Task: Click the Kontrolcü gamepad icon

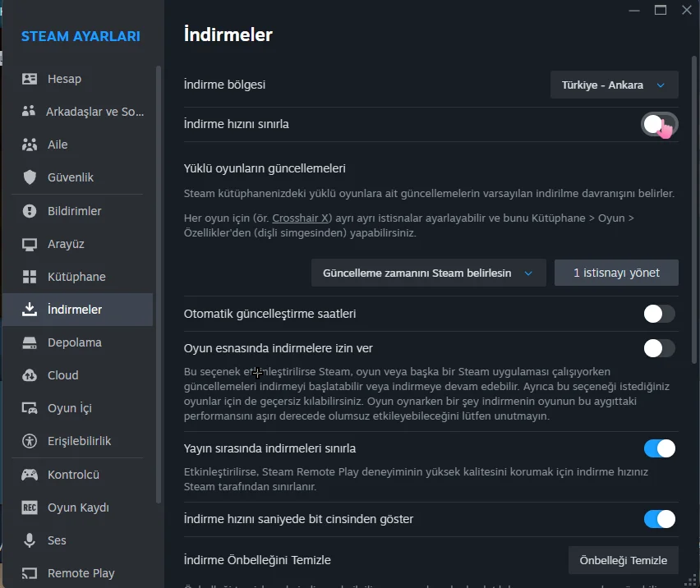Action: coord(30,475)
